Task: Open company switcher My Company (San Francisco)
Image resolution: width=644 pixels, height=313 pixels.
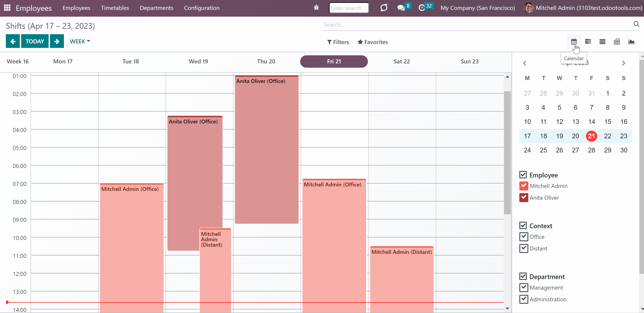Action: point(477,8)
